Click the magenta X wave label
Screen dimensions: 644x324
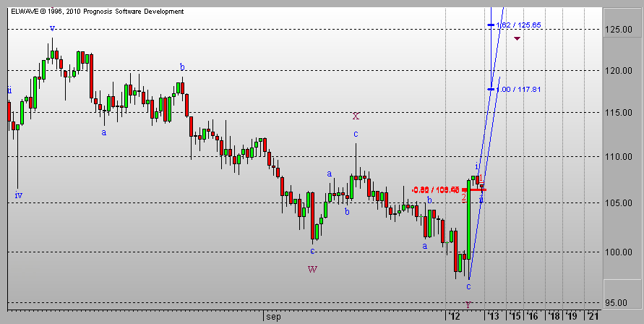[x=356, y=116]
